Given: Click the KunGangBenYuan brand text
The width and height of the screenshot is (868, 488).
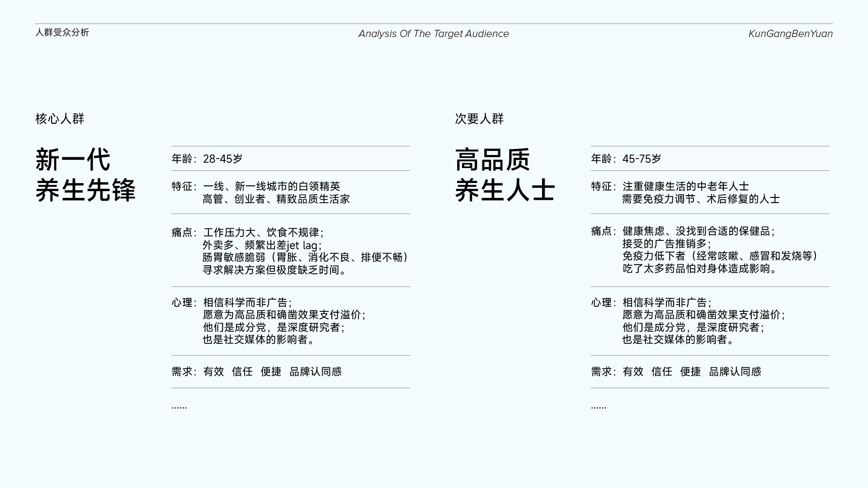Looking at the screenshot, I should (x=790, y=34).
